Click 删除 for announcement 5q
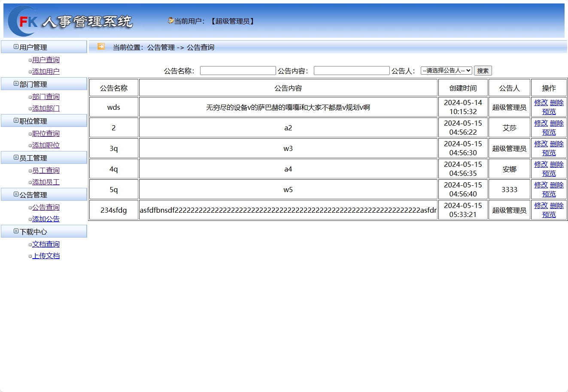568x392 pixels. point(556,185)
